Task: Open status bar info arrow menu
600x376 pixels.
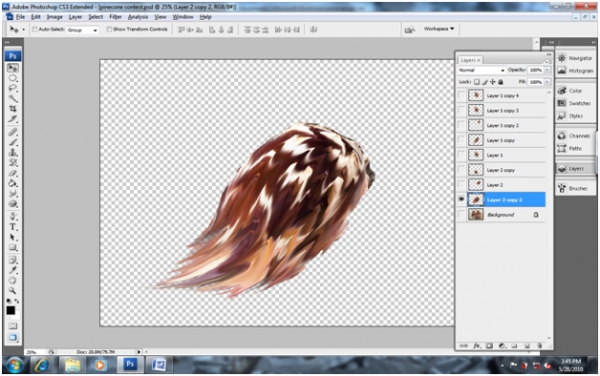Action: 139,352
